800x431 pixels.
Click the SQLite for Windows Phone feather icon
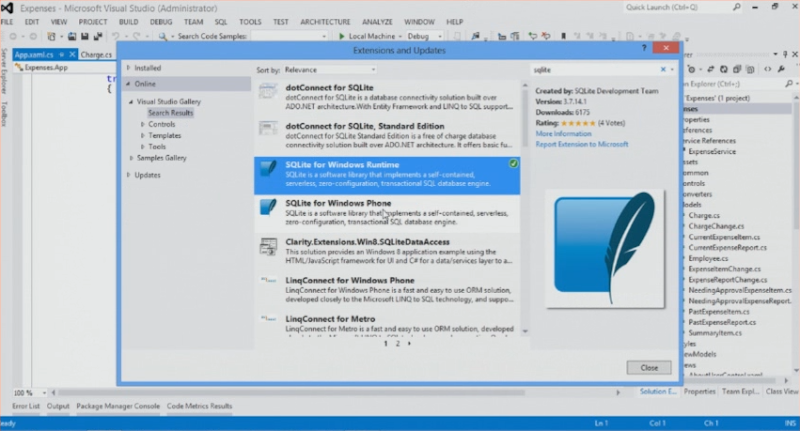click(x=268, y=207)
